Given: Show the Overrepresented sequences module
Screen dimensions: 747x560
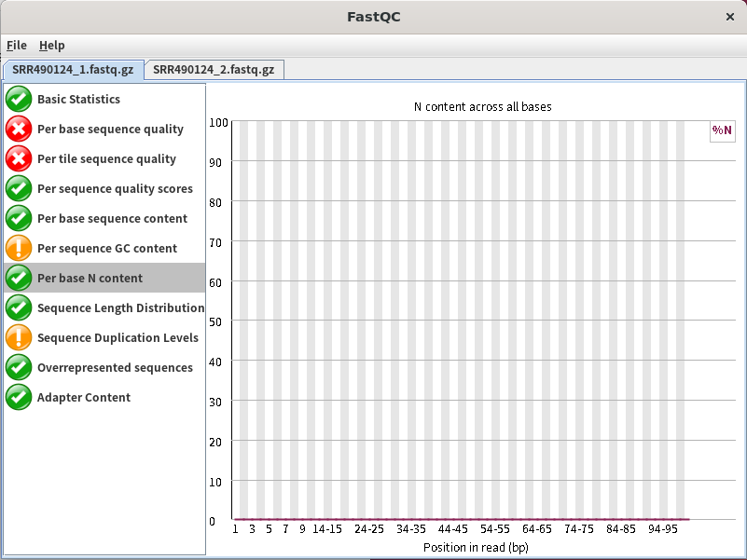Looking at the screenshot, I should tap(104, 368).
